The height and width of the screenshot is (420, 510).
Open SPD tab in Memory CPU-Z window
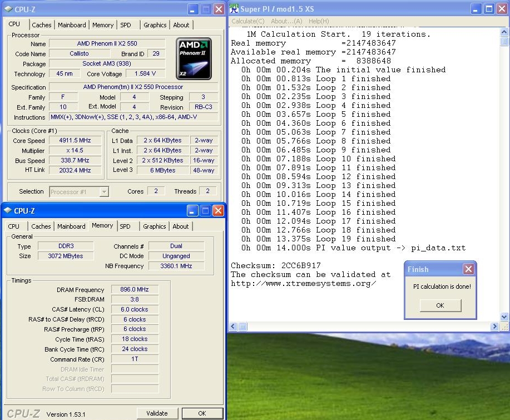pyautogui.click(x=125, y=226)
